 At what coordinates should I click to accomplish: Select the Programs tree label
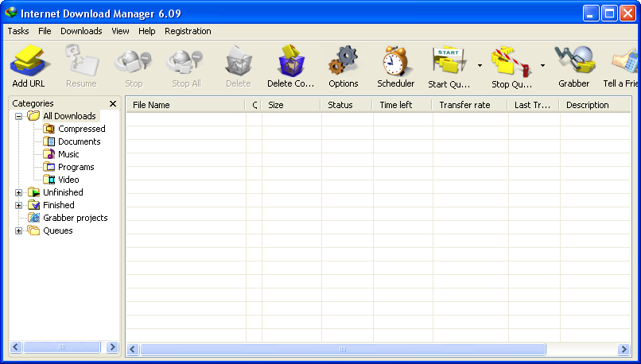coord(76,167)
